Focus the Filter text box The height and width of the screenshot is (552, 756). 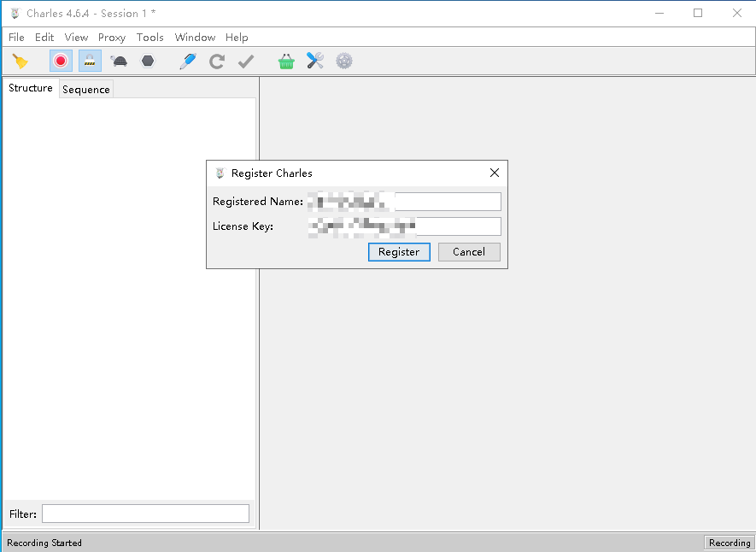pos(145,514)
